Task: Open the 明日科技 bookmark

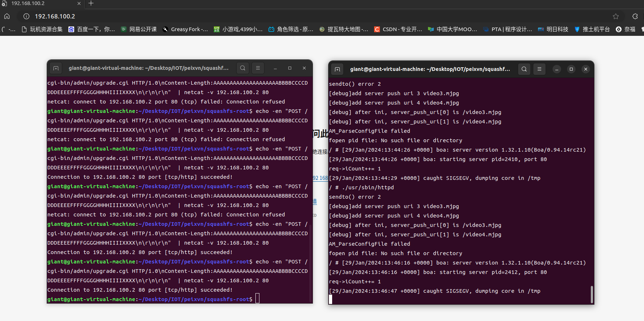Action: [x=553, y=29]
